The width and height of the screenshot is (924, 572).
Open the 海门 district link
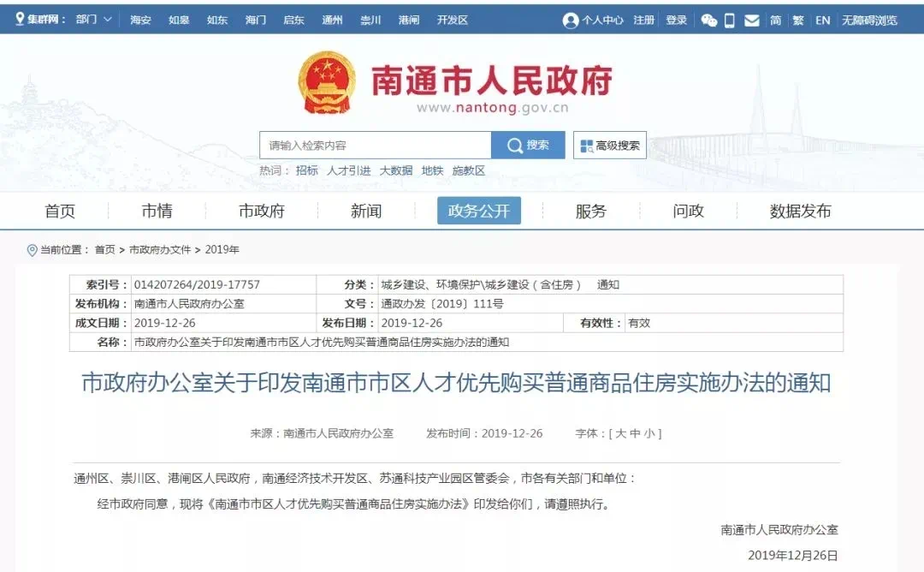(x=255, y=20)
